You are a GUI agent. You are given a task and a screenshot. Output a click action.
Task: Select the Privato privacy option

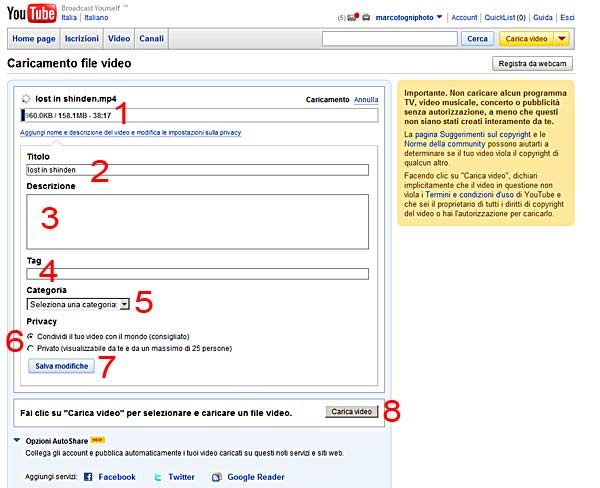(31, 348)
